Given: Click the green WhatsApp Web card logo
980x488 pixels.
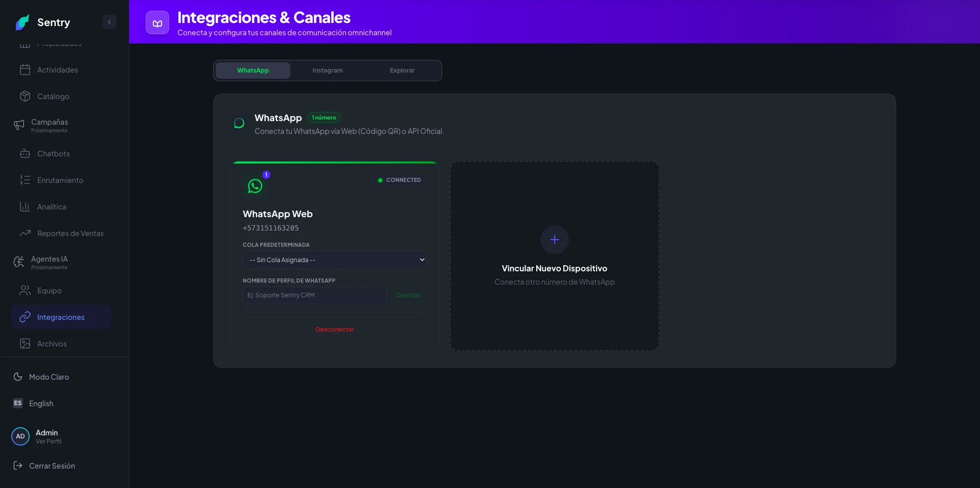Looking at the screenshot, I should click(x=255, y=186).
